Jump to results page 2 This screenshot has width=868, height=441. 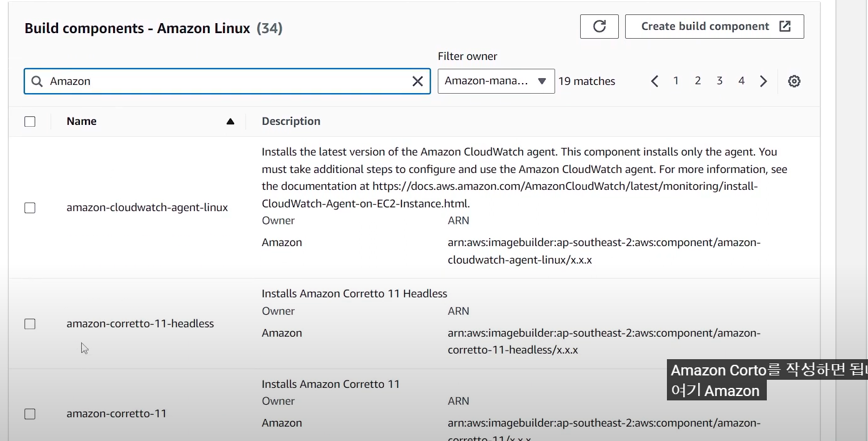[698, 81]
